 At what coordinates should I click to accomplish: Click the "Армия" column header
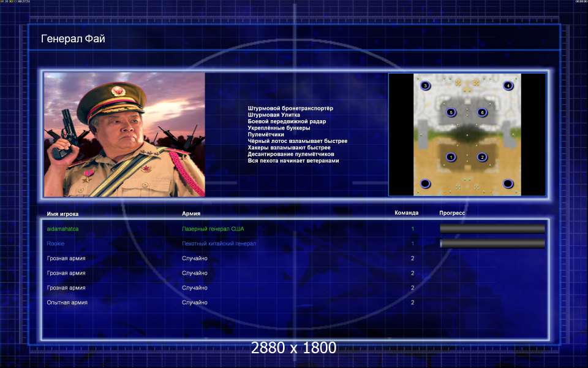191,213
